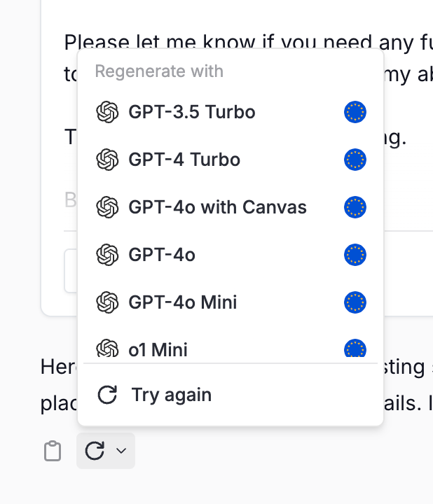433x504 pixels.
Task: Choose GPT-4 Turbo from the list
Action: 184,160
